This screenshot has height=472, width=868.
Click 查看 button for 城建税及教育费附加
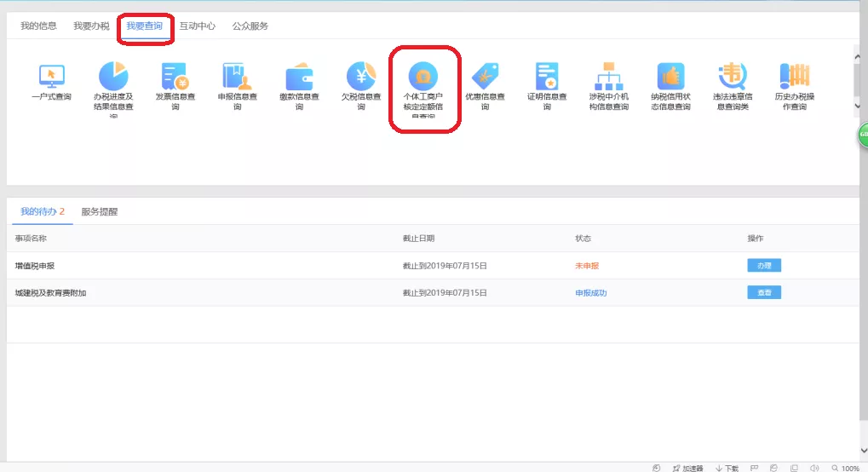point(764,293)
